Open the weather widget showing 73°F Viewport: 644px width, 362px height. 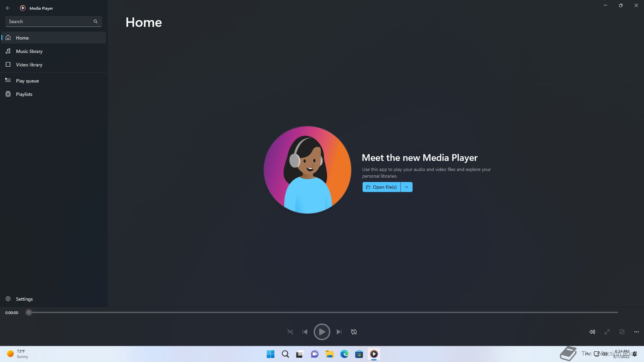coord(18,354)
